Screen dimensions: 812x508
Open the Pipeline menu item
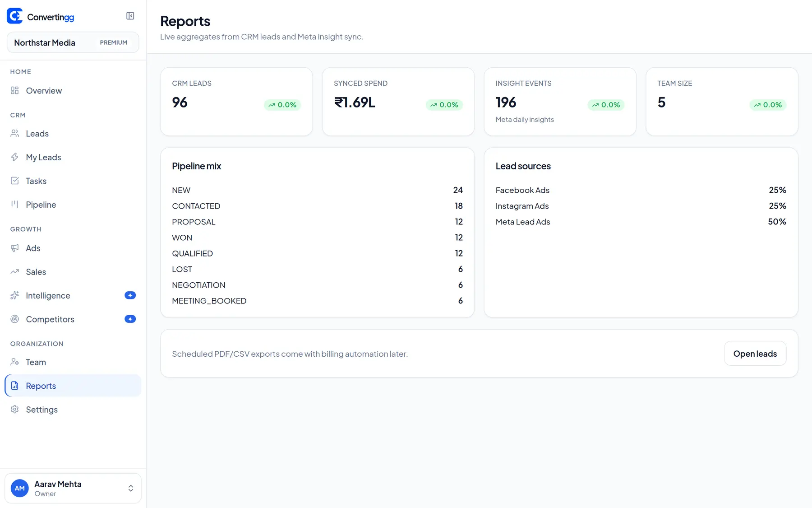click(x=73, y=205)
